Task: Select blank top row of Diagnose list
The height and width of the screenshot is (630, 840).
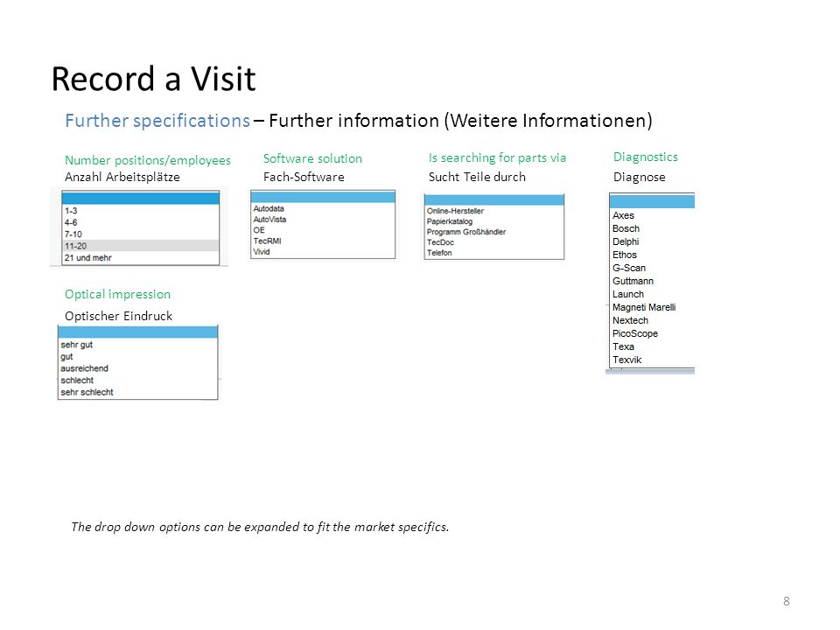Action: coord(653,201)
